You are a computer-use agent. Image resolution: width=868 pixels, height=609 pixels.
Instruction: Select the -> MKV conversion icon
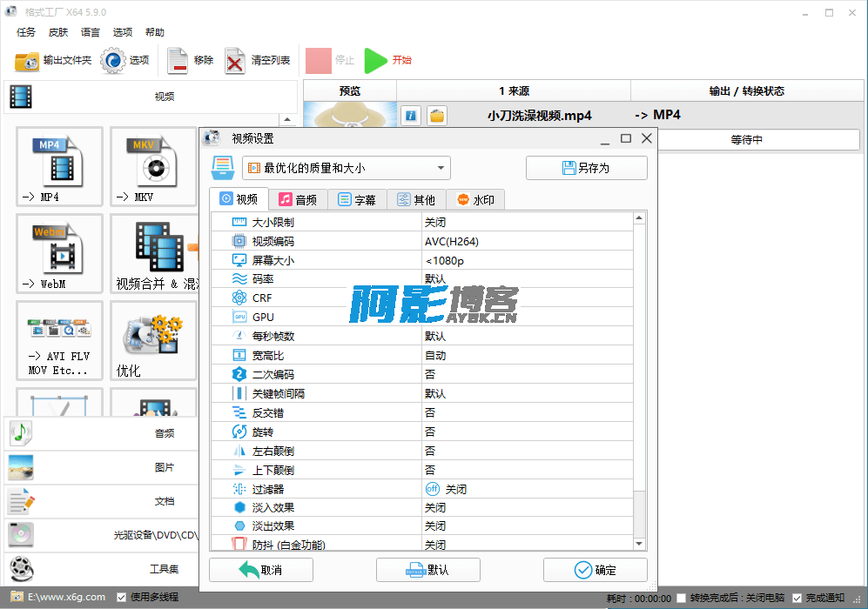[153, 166]
